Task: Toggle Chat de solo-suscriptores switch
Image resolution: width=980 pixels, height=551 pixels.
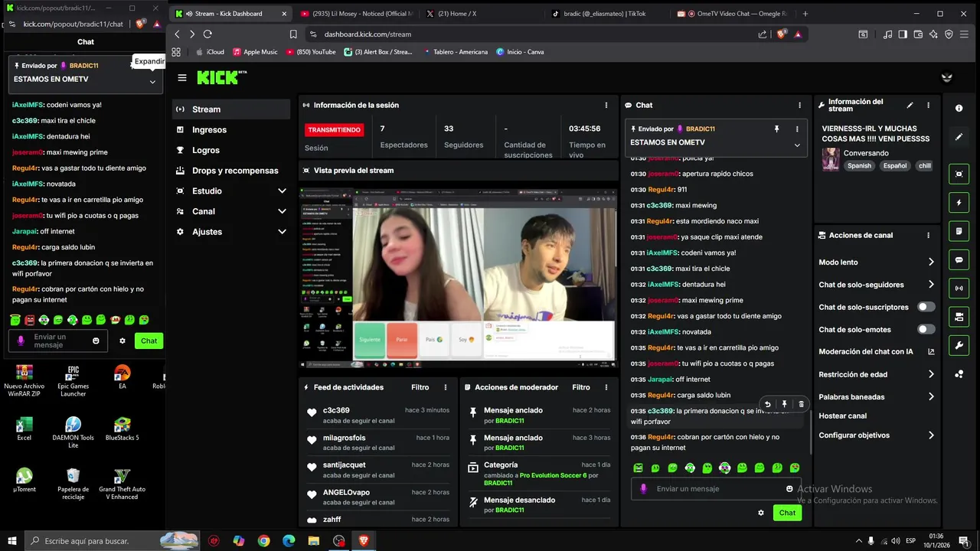Action: (926, 307)
